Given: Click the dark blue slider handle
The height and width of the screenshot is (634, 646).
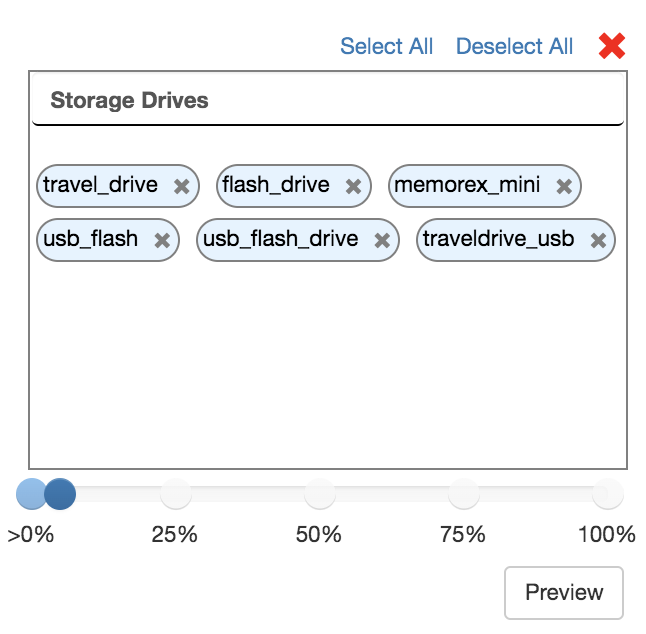Looking at the screenshot, I should 61,493.
